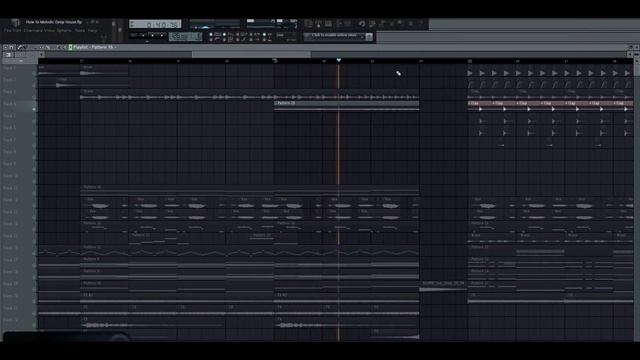Click the horizontal playlist scrollbar thumb
The width and height of the screenshot is (640, 360).
(x=251, y=54)
